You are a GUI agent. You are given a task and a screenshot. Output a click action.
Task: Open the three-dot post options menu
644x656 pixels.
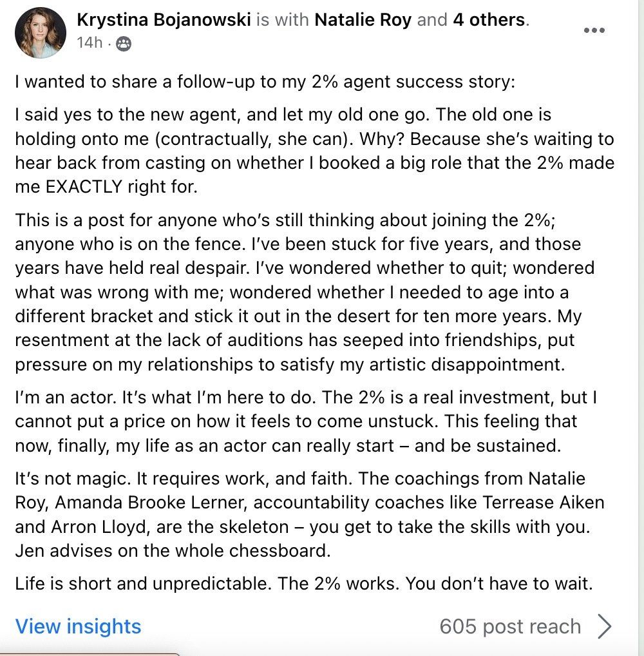pyautogui.click(x=594, y=30)
